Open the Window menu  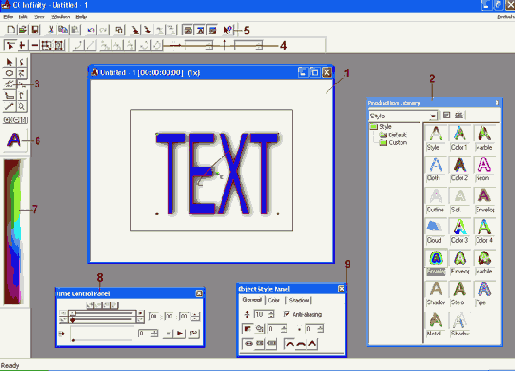tap(61, 17)
